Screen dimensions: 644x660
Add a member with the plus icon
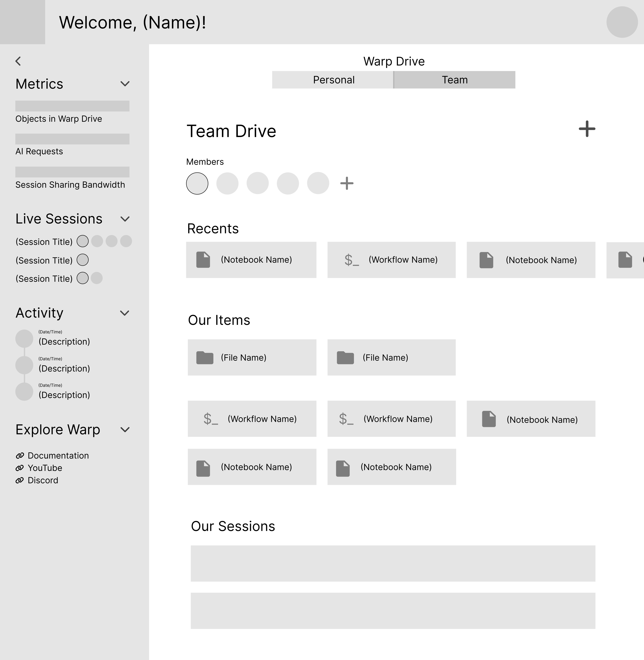[x=347, y=183]
